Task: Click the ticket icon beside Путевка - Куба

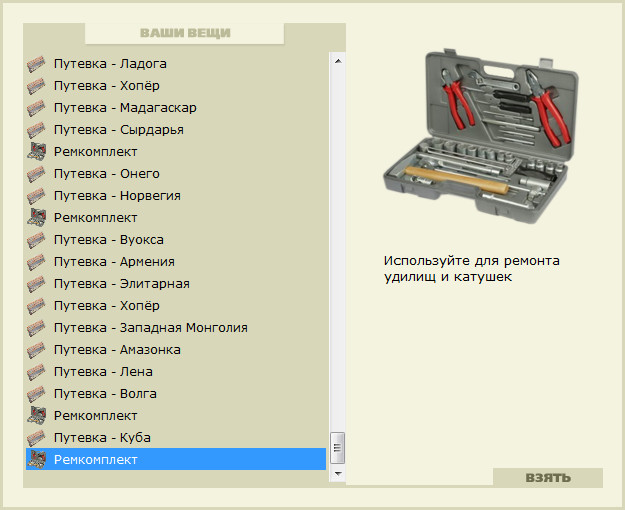Action: coord(36,438)
